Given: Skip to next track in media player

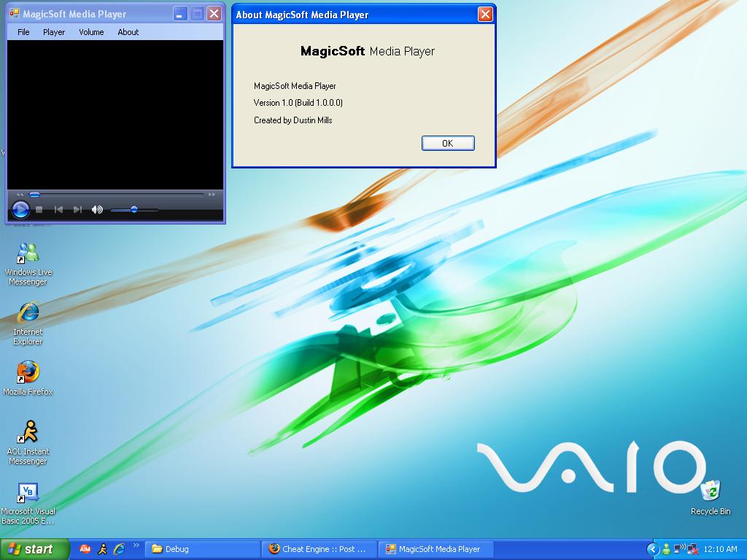Looking at the screenshot, I should point(77,209).
